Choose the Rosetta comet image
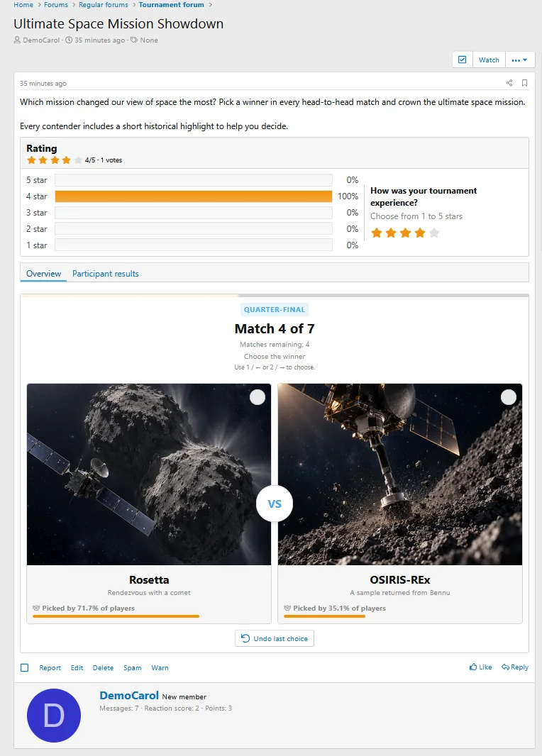 pyautogui.click(x=149, y=474)
